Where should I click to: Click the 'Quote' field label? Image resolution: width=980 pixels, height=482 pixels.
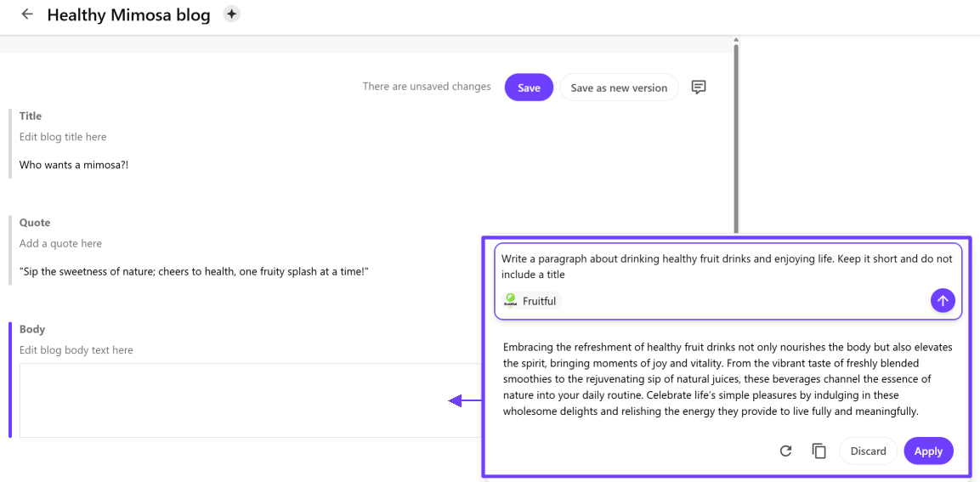35,223
